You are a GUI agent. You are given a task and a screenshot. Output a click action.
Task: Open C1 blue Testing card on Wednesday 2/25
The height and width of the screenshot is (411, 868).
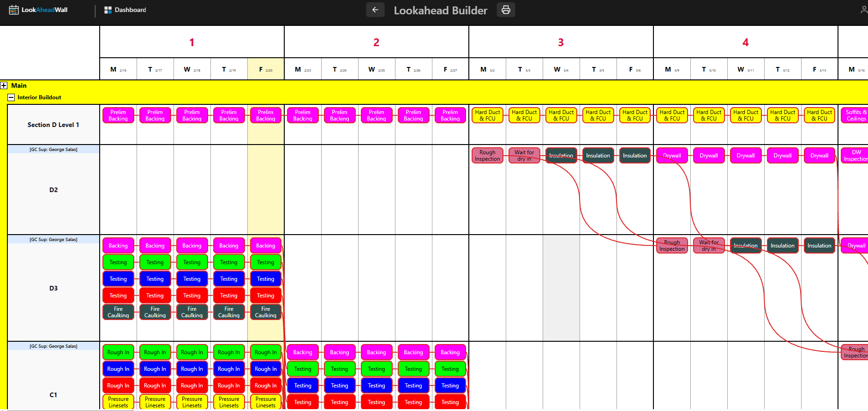[377, 386]
